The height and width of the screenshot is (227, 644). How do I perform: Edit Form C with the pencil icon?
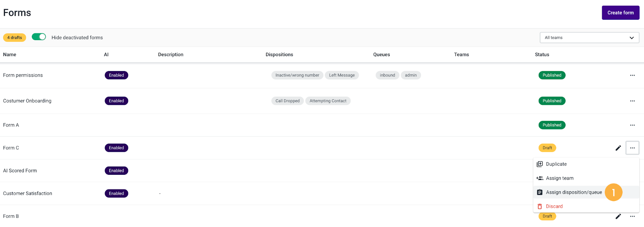(618, 148)
